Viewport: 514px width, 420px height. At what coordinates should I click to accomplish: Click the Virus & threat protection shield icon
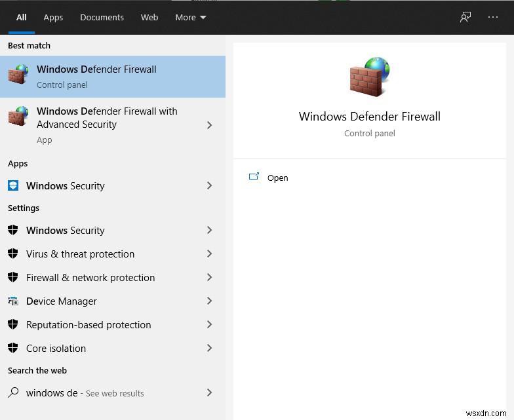13,254
